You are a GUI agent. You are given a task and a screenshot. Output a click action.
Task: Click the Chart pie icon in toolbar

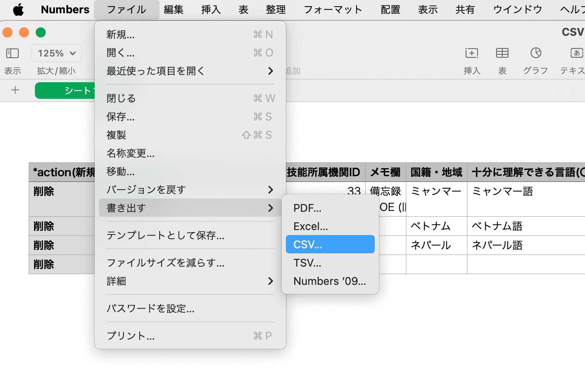(536, 53)
